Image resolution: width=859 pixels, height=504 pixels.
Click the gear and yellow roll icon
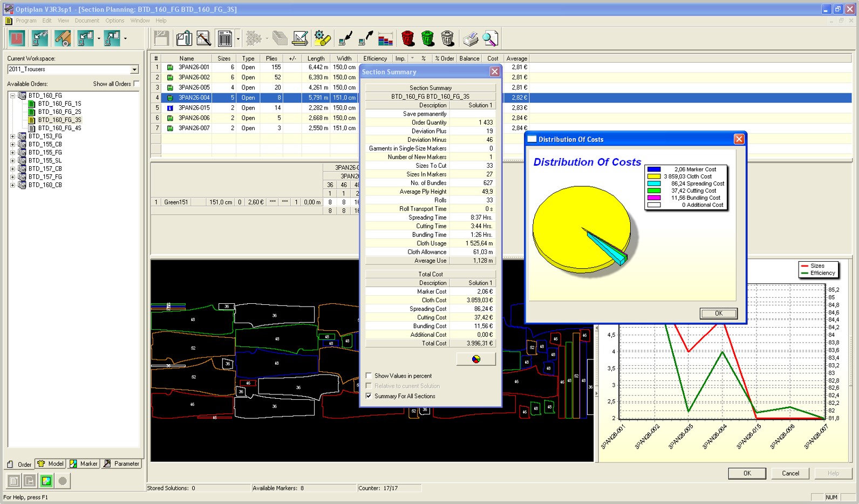322,38
